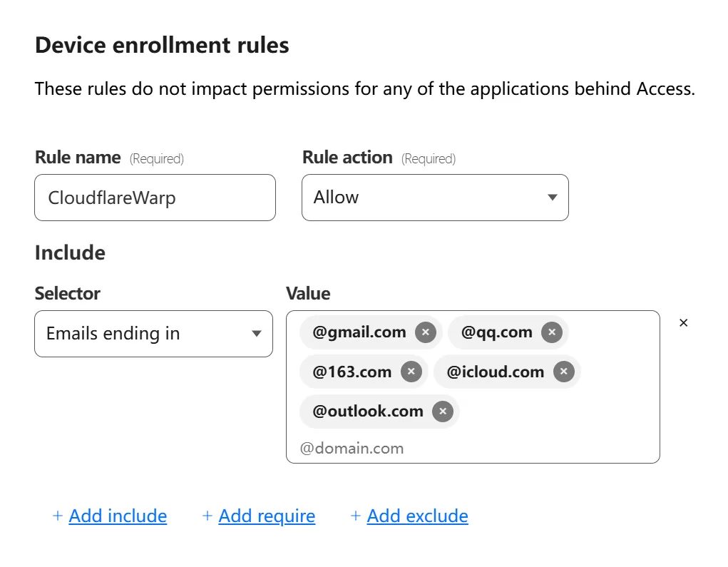Select the @163.com chip label text
The height and width of the screenshot is (567, 728).
click(352, 372)
